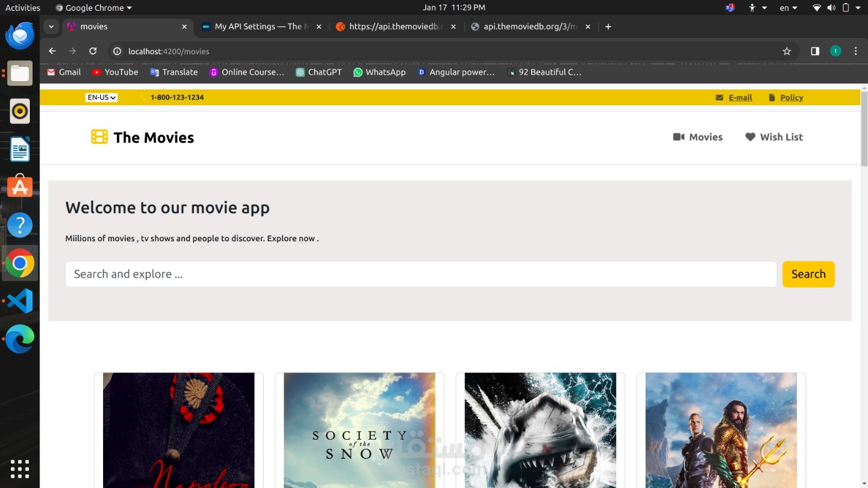Click the envelope icon beside E-mail

point(719,98)
